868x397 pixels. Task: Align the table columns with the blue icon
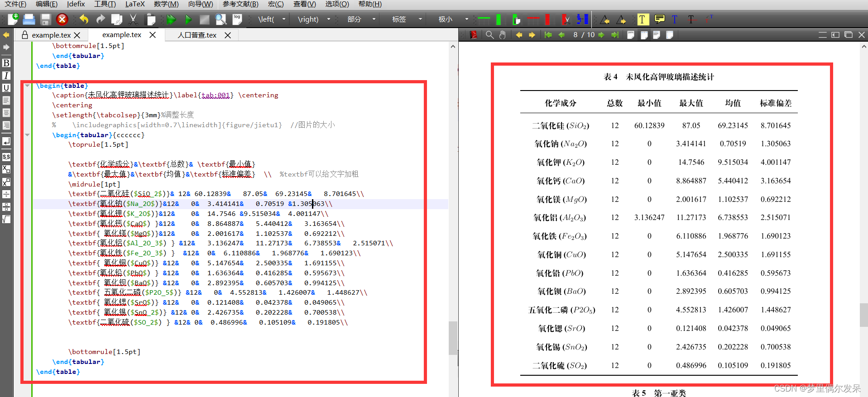[582, 19]
